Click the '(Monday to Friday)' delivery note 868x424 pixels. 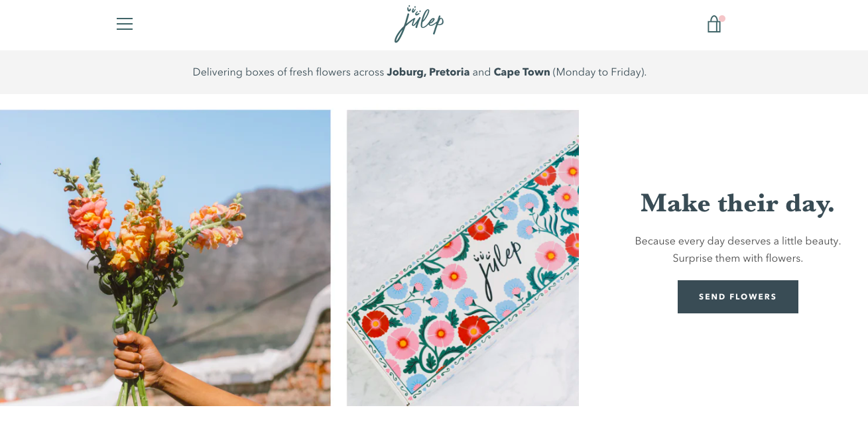click(599, 72)
